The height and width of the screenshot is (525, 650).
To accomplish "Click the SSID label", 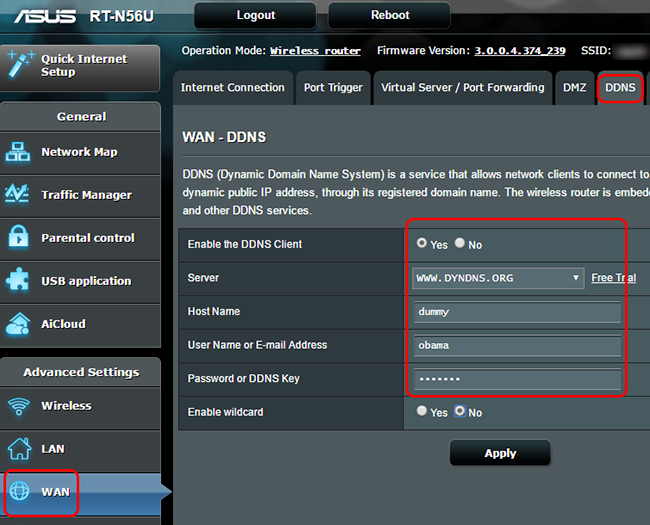I will point(596,51).
